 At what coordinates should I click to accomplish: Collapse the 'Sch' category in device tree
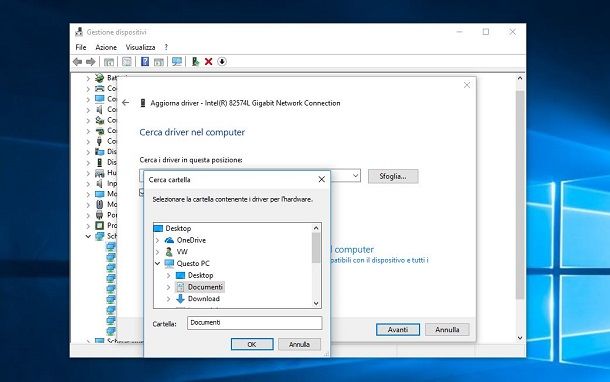point(88,236)
